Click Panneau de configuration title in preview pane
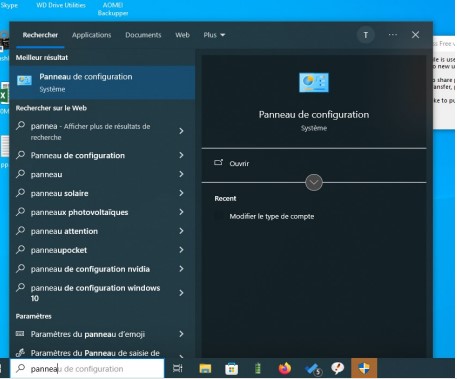 pos(314,115)
